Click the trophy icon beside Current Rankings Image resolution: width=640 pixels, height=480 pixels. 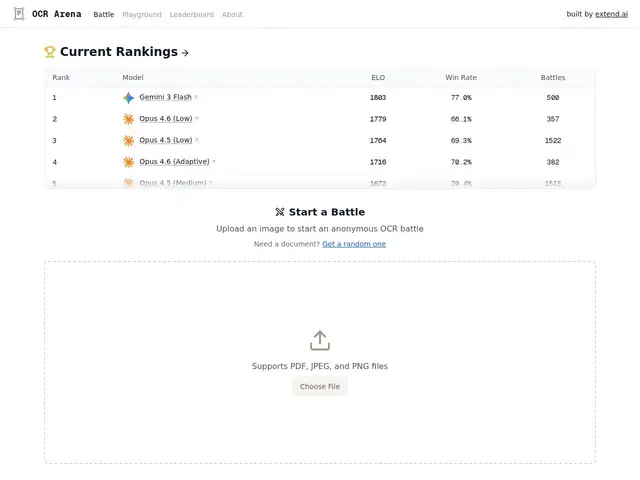click(x=50, y=52)
